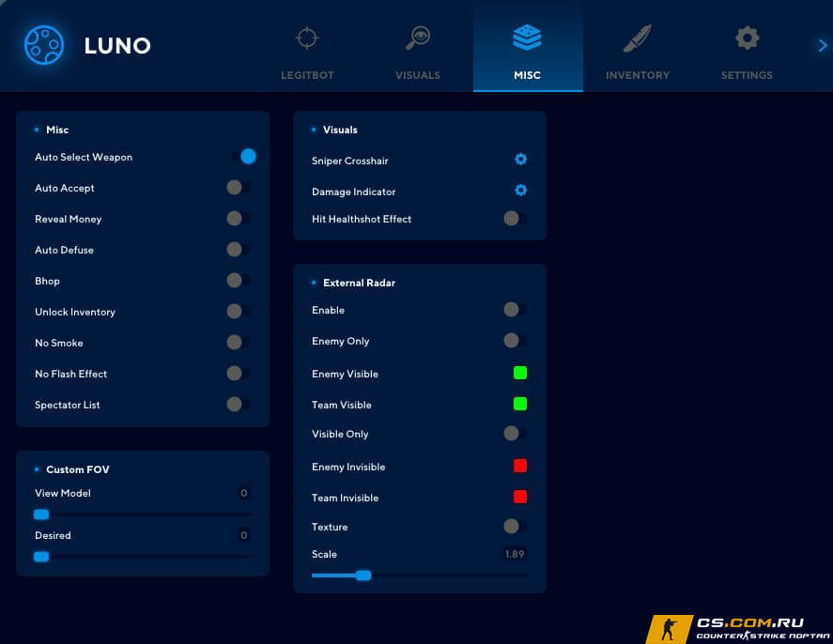Open the Visuals magnifier-eye icon

(x=417, y=38)
